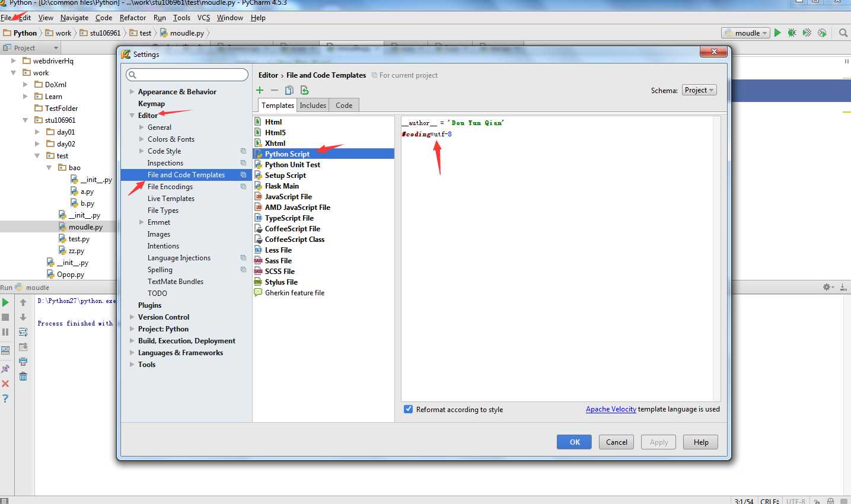
Task: Close the Settings dialog
Action: click(x=714, y=52)
